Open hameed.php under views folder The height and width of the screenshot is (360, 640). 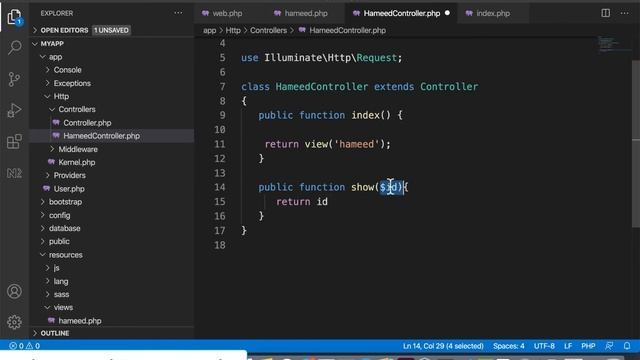pos(80,321)
